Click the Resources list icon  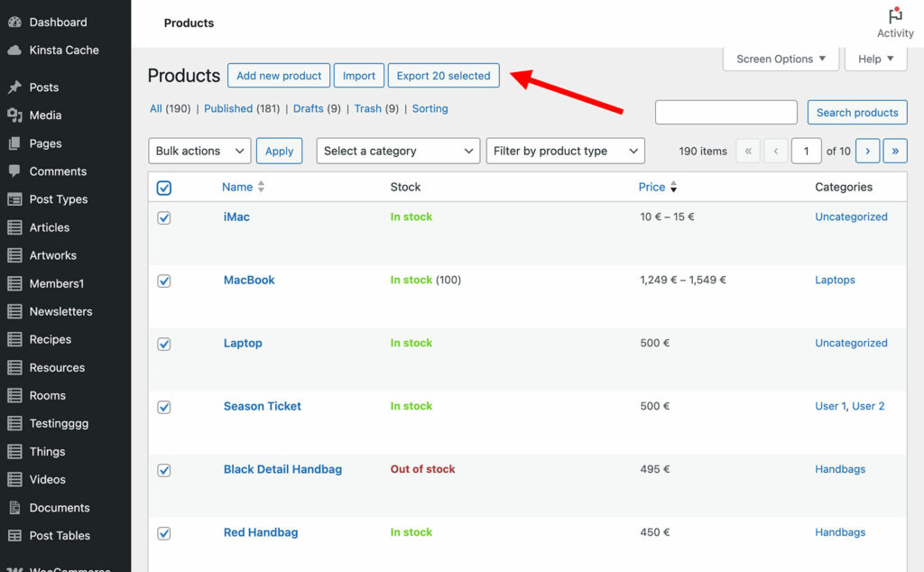point(14,367)
